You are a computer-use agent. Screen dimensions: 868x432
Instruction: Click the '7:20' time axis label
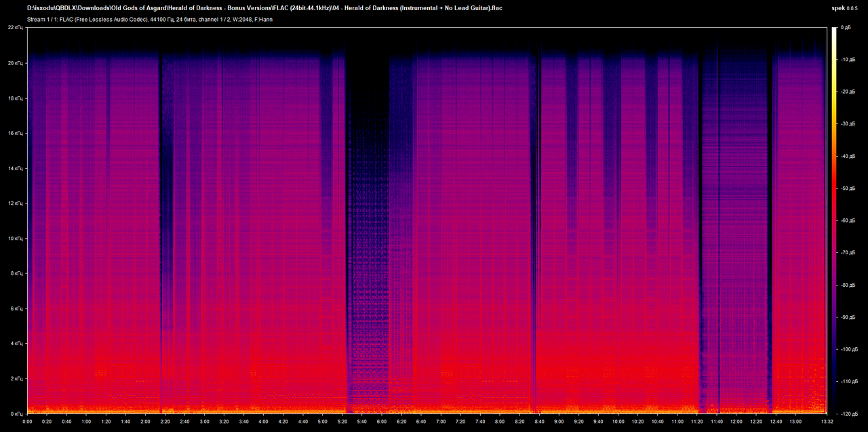pos(460,421)
